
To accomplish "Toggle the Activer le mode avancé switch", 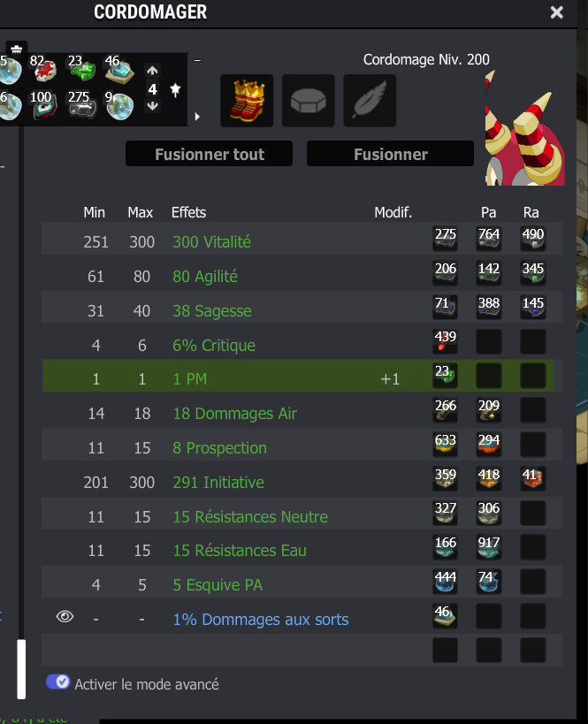I will tap(57, 682).
